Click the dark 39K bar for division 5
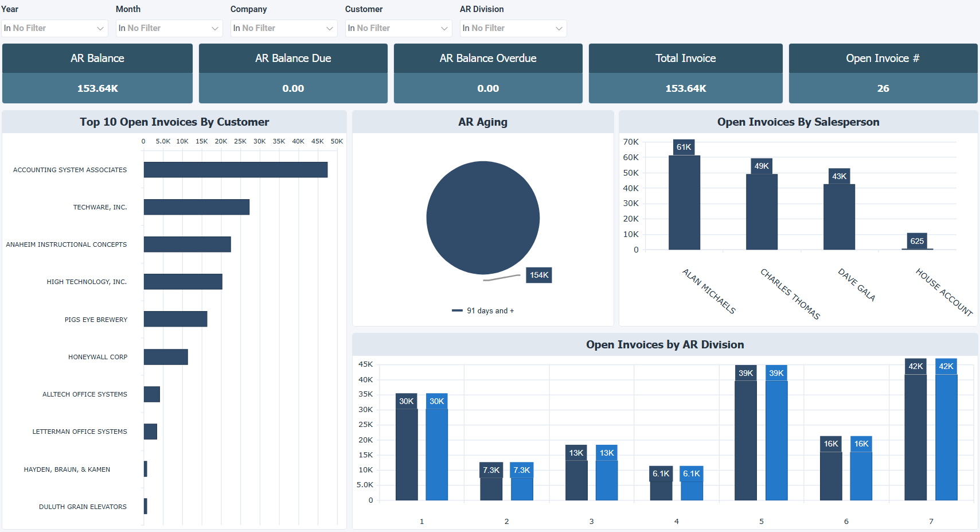This screenshot has height=532, width=980. [x=746, y=440]
